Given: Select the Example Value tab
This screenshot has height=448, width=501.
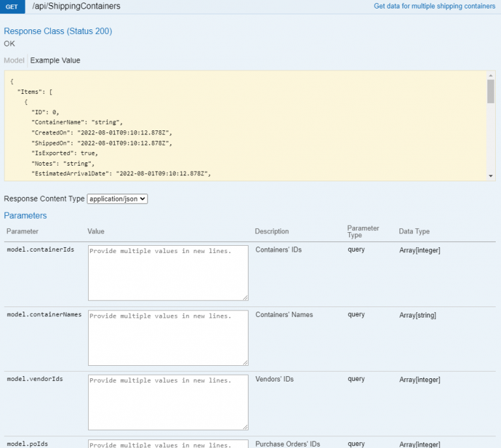Looking at the screenshot, I should pos(55,61).
